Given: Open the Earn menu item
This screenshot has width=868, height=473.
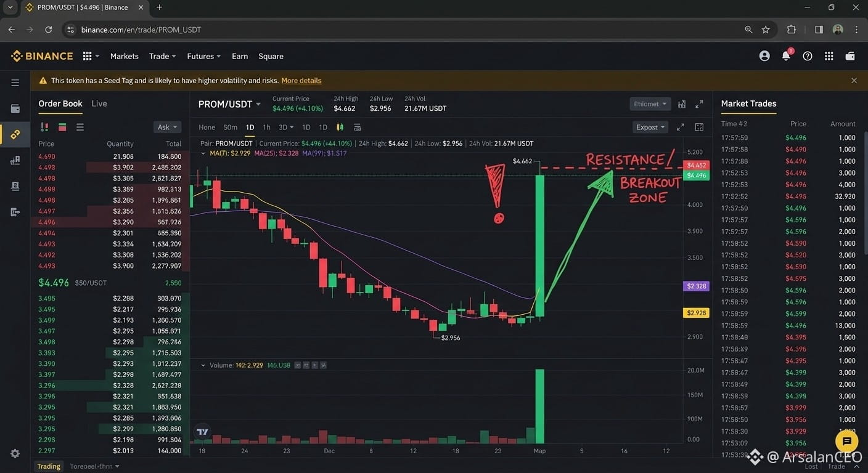Looking at the screenshot, I should pos(240,56).
